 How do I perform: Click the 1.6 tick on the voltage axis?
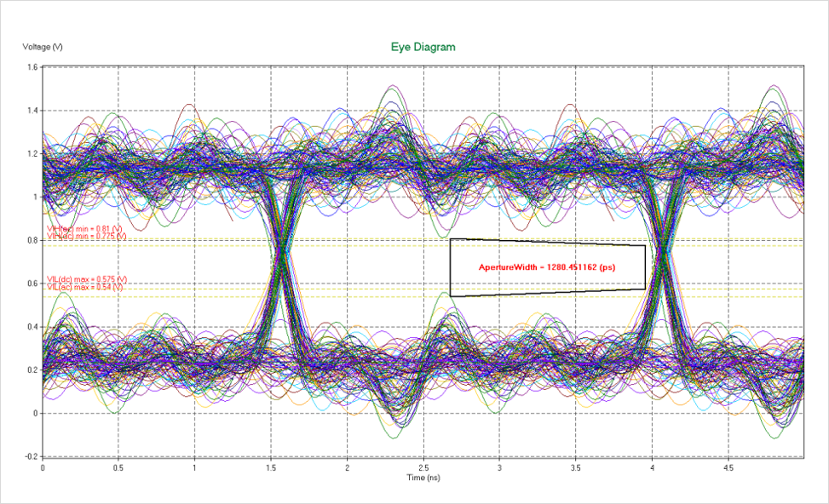[x=32, y=67]
